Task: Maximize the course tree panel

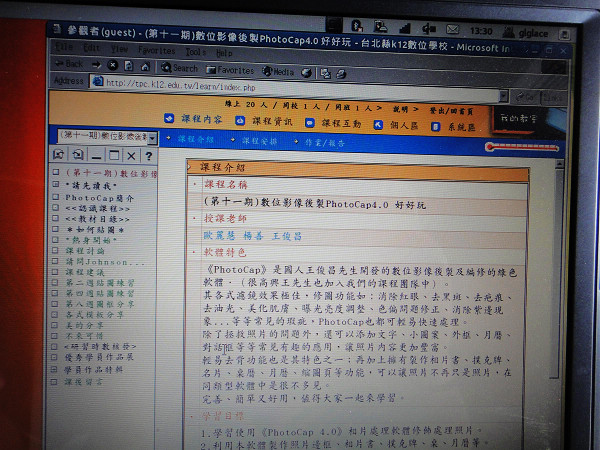Action: click(x=114, y=155)
